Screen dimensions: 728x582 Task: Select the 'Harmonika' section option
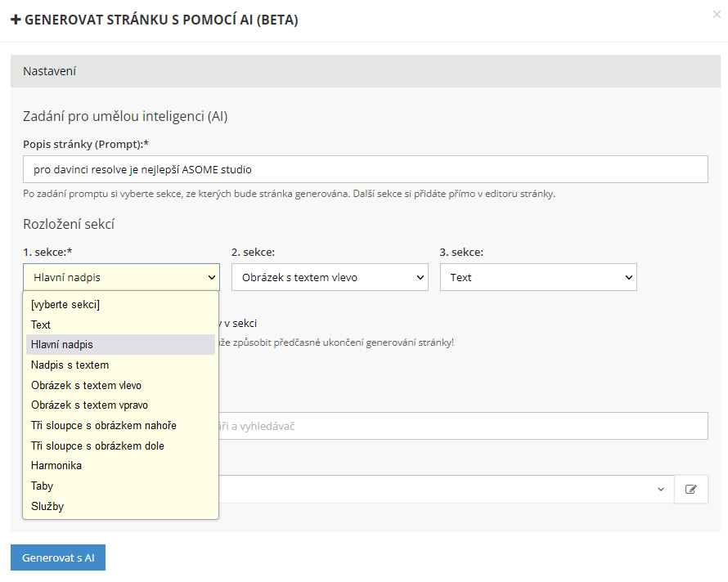tap(56, 465)
